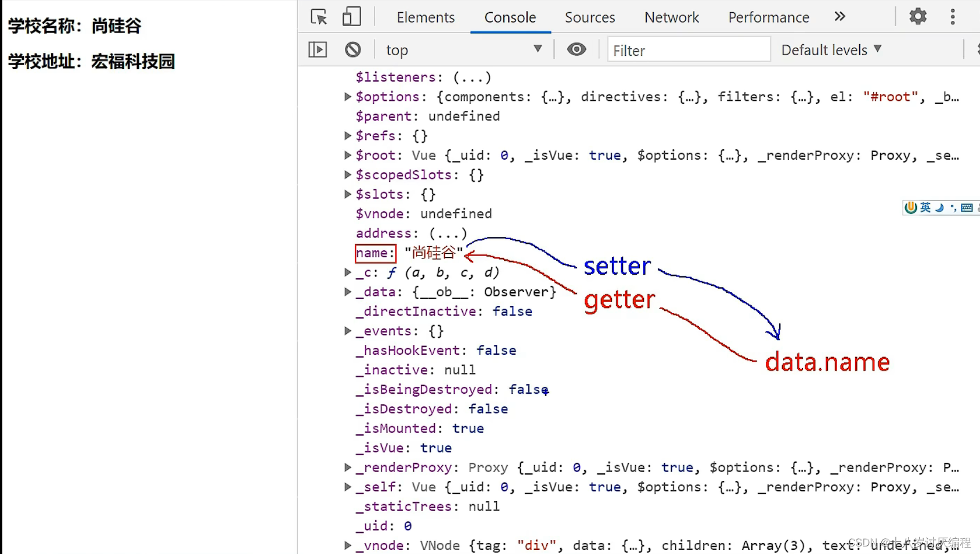This screenshot has height=554, width=980.
Task: Expand the _self Vue property
Action: (347, 487)
